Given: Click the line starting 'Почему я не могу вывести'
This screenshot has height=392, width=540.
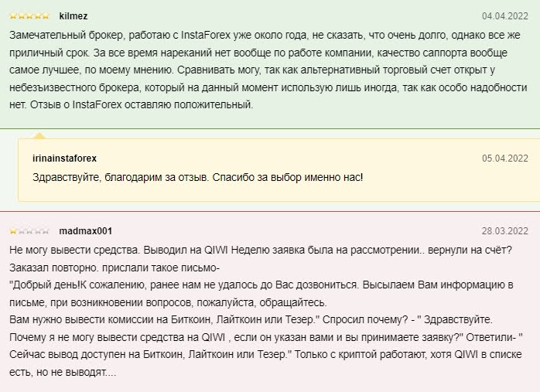Looking at the screenshot, I should click(x=266, y=337).
